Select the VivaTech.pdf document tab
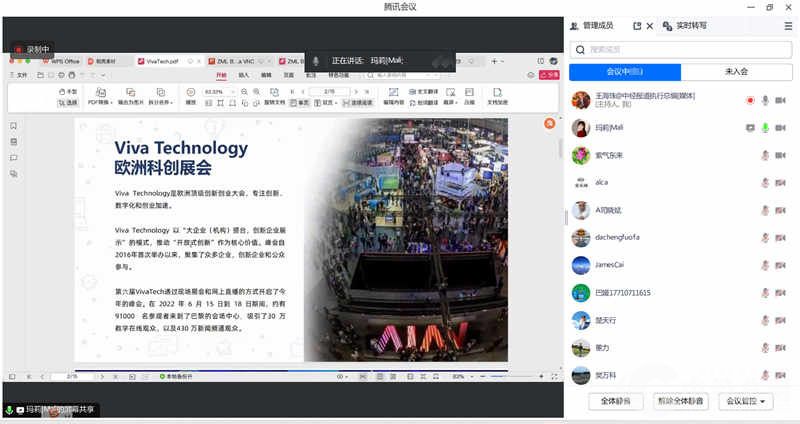 click(x=162, y=61)
